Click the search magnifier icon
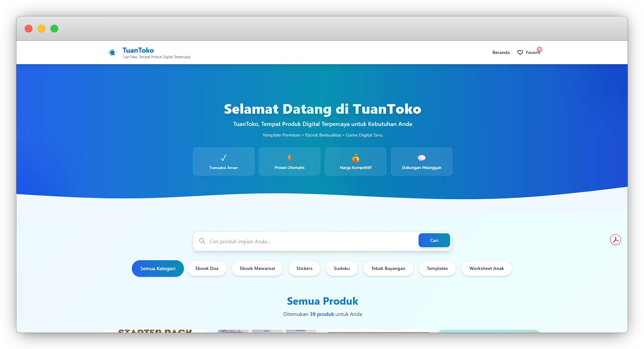The height and width of the screenshot is (349, 644). (x=202, y=241)
